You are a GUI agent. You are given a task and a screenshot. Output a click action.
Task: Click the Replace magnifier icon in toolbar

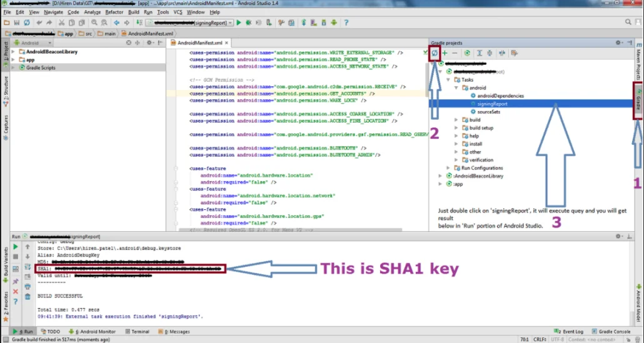tap(104, 22)
